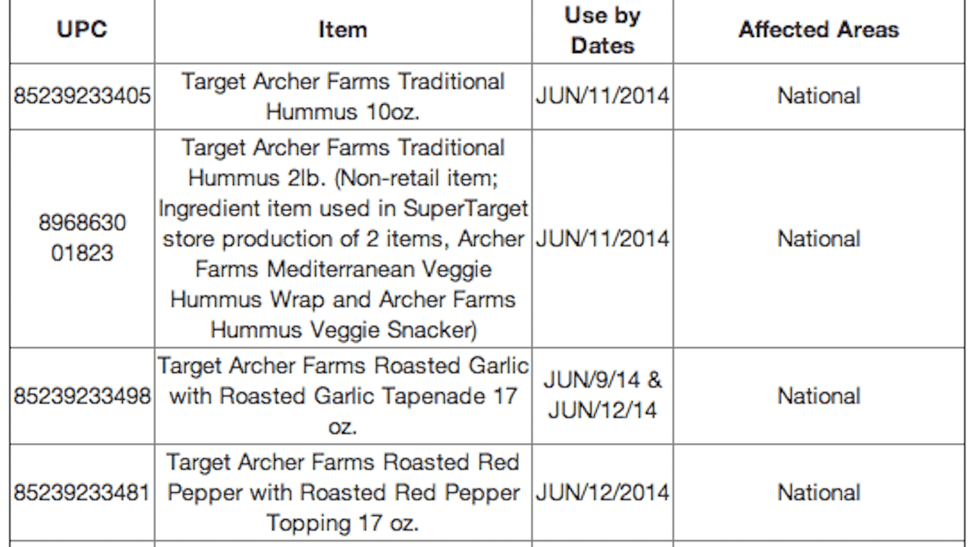Click the Use by Dates header

[x=602, y=30]
